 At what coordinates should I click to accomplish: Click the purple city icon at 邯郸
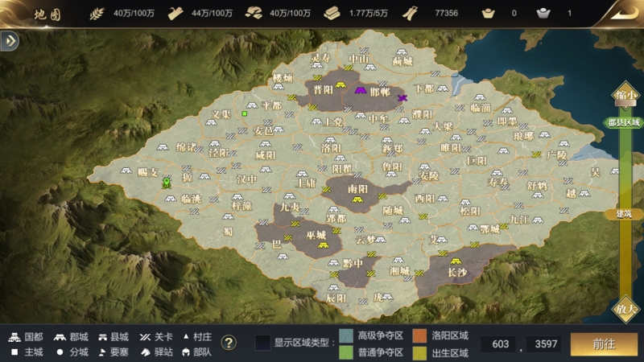[361, 90]
